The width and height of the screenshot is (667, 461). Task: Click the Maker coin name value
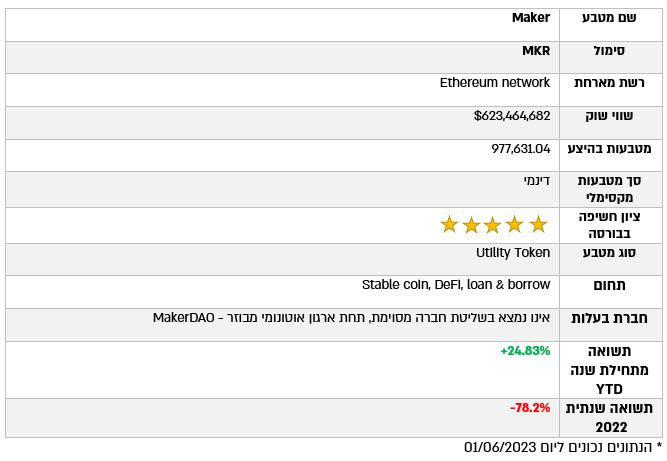(530, 18)
